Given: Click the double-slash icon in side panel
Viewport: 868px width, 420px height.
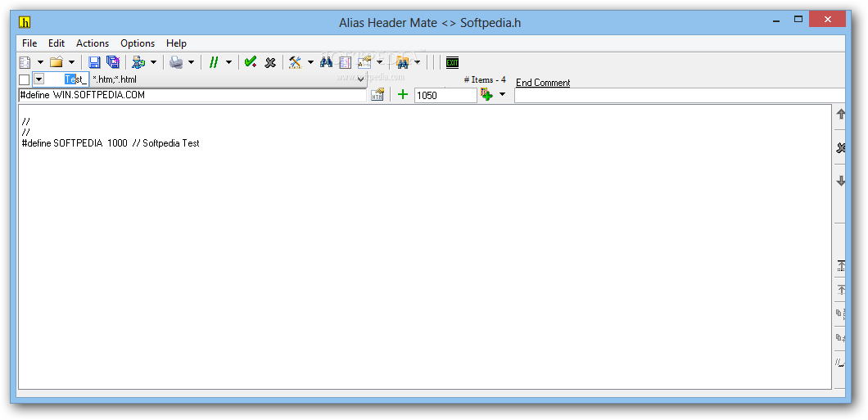Looking at the screenshot, I should pyautogui.click(x=840, y=363).
